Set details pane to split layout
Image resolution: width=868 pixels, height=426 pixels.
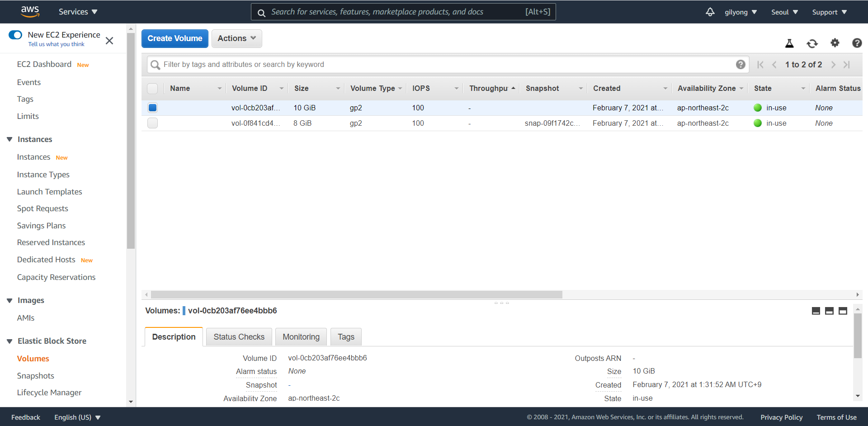pyautogui.click(x=829, y=311)
